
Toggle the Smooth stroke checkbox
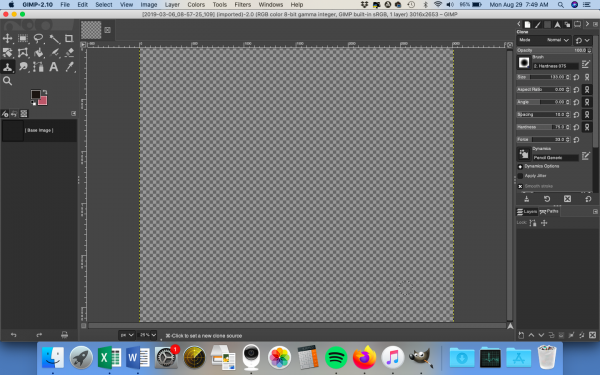(520, 186)
